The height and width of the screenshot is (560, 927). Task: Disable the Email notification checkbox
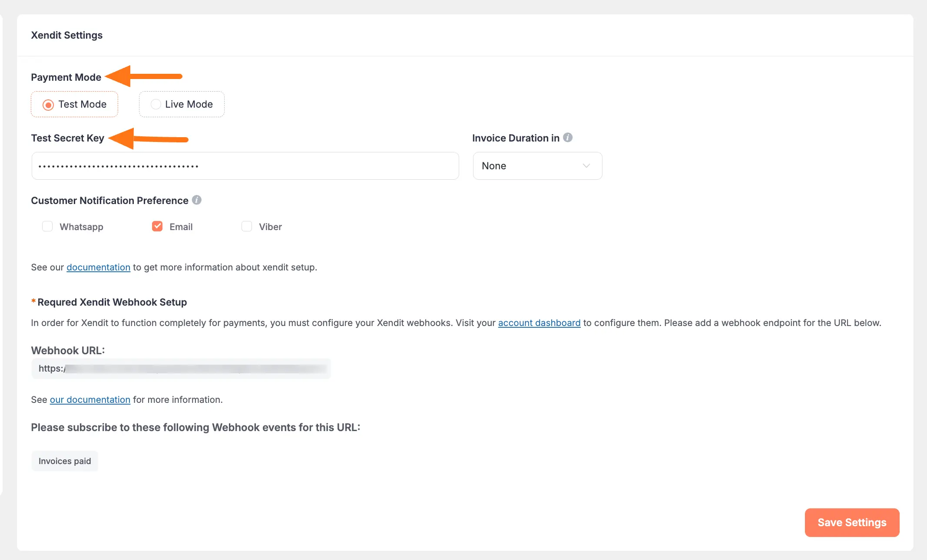click(x=157, y=226)
